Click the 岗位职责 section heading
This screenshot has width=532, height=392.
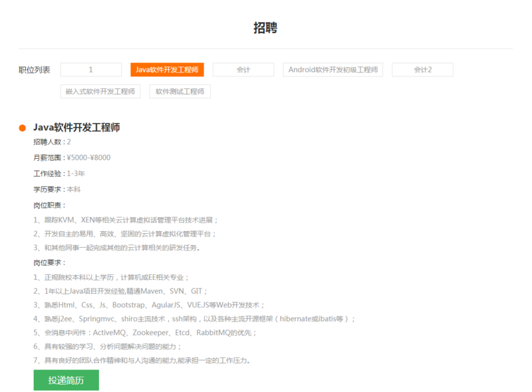pyautogui.click(x=50, y=205)
